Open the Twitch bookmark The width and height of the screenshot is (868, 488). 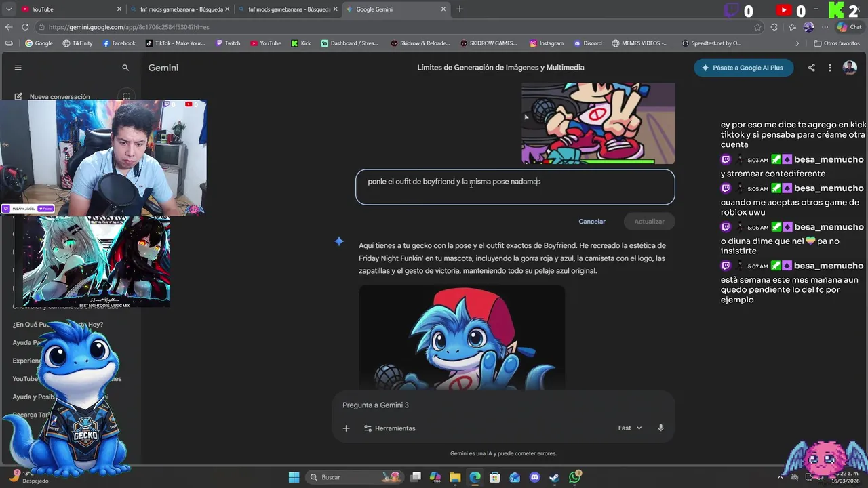point(228,43)
